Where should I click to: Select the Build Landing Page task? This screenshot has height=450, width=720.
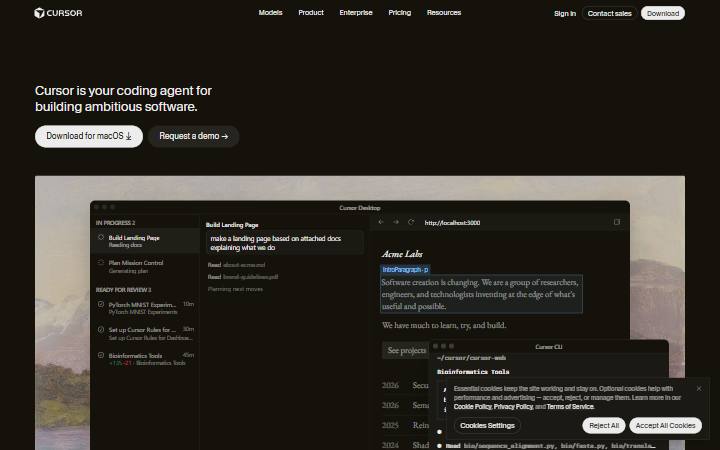point(145,241)
